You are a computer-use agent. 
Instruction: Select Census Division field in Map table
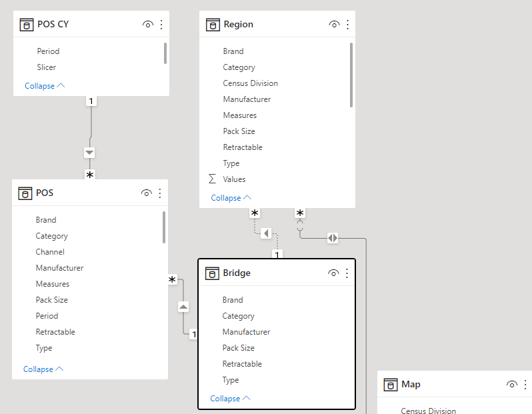[428, 410]
